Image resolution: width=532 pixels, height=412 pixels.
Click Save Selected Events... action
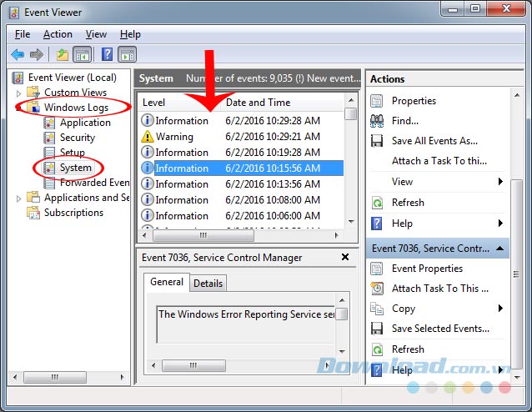tap(440, 329)
